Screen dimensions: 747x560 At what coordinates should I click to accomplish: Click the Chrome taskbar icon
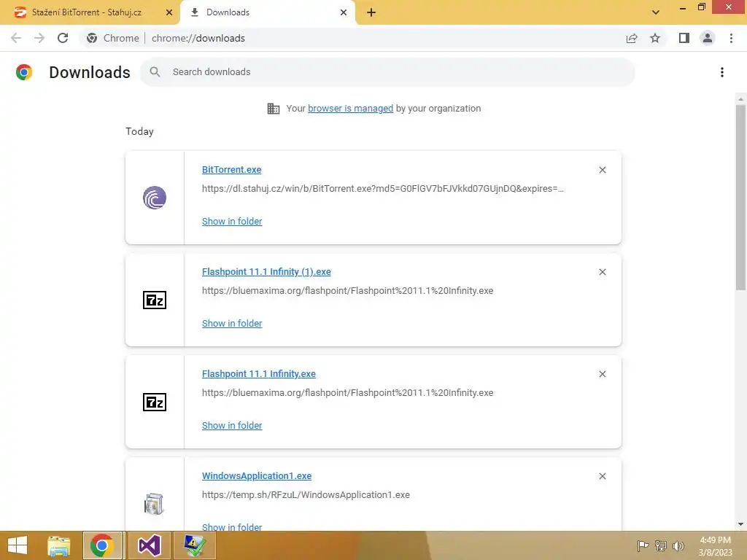[x=101, y=545]
